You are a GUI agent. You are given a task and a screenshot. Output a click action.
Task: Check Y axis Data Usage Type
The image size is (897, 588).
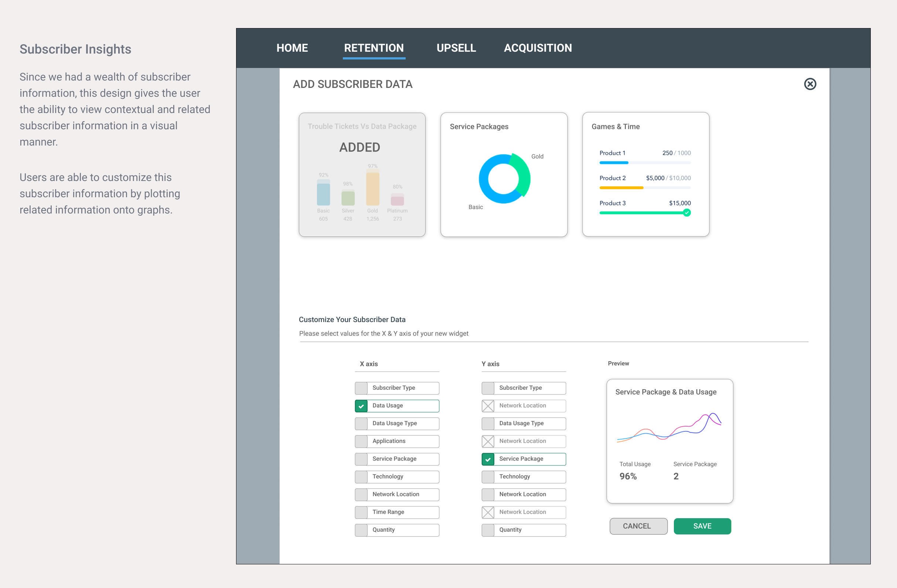pos(523,423)
